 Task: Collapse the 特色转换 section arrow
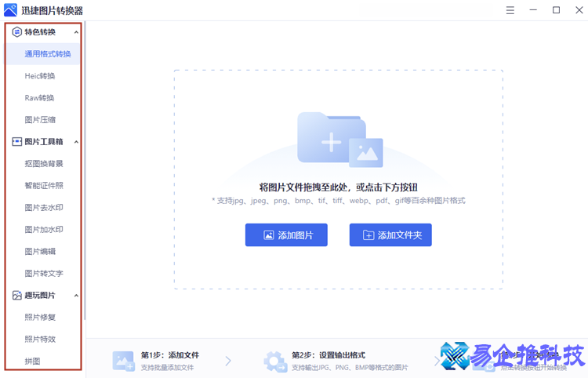(76, 32)
